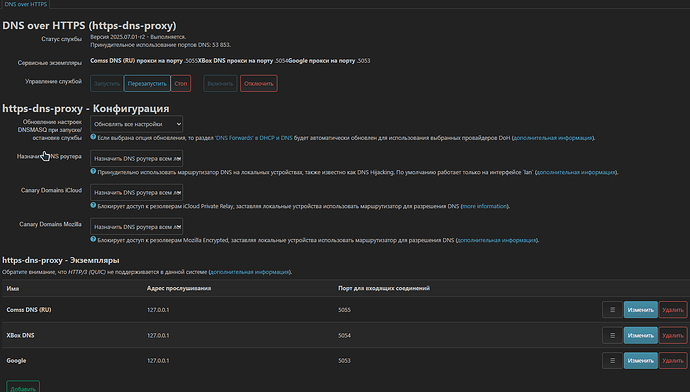Click Изменить for XBox DNS

click(x=641, y=335)
